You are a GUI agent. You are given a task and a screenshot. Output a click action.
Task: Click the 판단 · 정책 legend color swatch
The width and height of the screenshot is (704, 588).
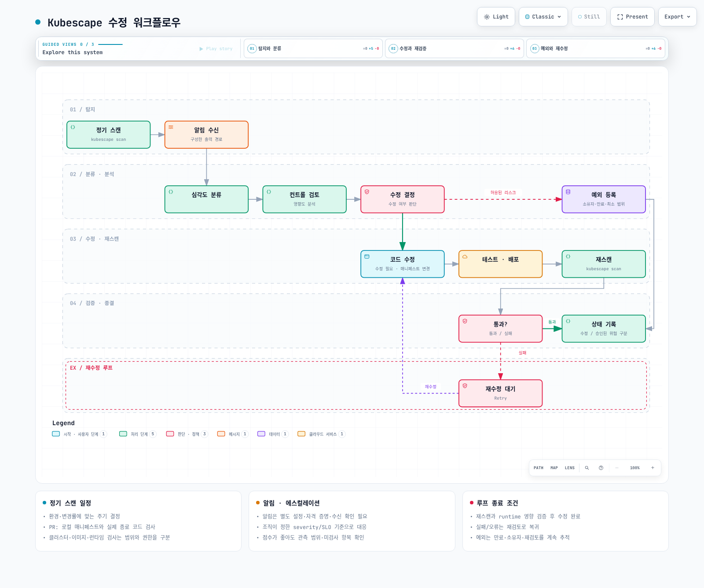click(x=170, y=434)
